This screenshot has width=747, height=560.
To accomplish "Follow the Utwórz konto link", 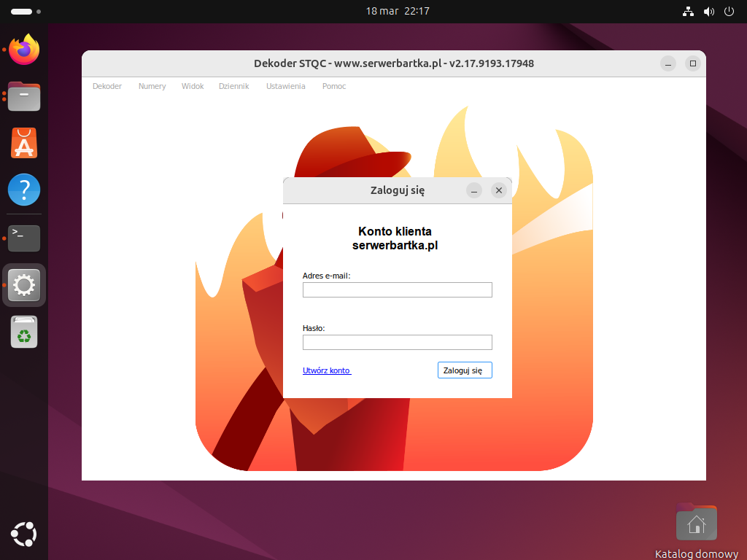I will (327, 370).
